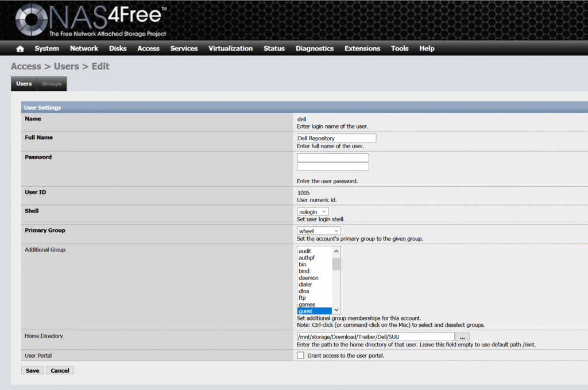This screenshot has height=390, width=588.
Task: Switch to the Groups tab
Action: point(52,84)
